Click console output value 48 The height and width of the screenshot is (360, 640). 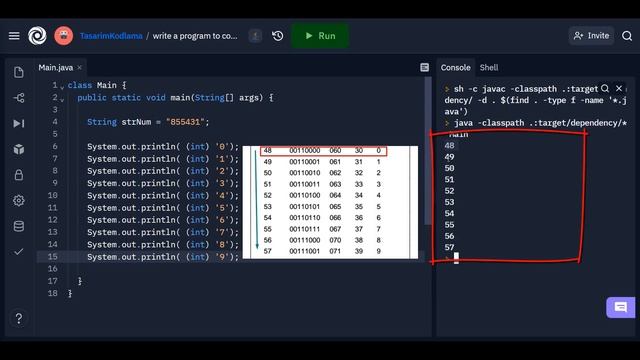click(449, 146)
